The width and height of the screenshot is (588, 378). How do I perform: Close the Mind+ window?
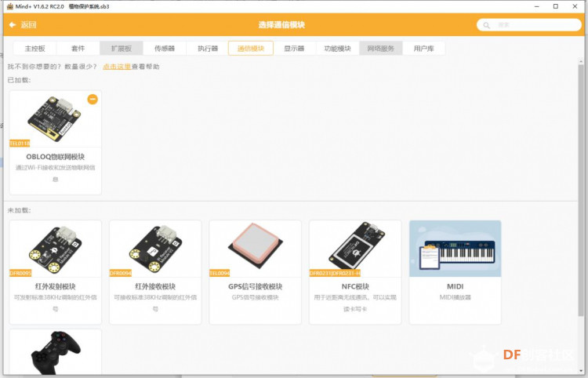point(575,6)
